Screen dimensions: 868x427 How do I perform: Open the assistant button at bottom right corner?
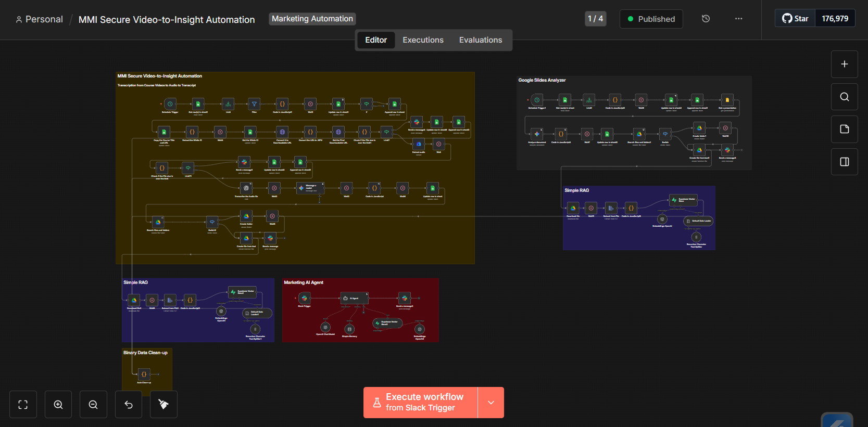tap(837, 420)
